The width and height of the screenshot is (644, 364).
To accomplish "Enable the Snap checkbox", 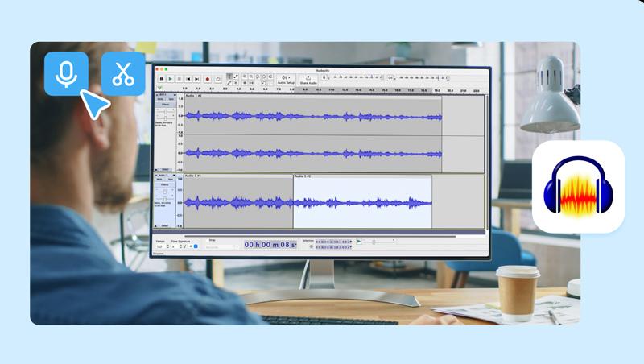I will (208, 240).
